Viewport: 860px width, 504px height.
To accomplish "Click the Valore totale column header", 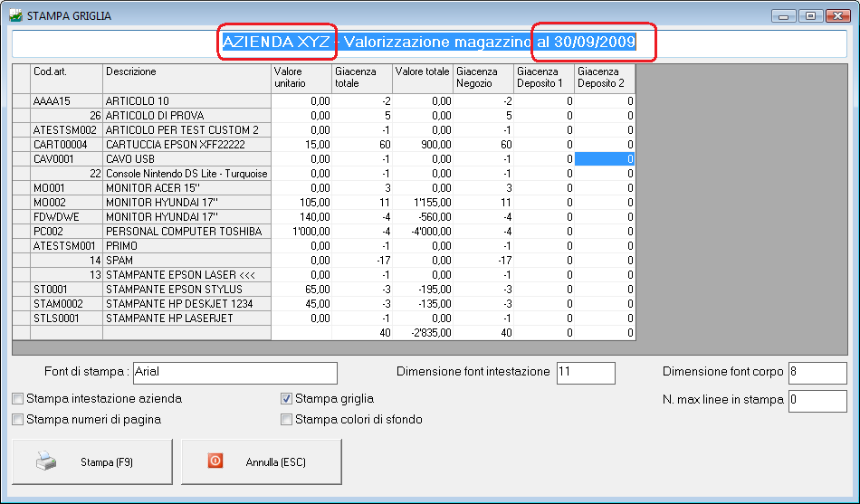I will coord(423,79).
